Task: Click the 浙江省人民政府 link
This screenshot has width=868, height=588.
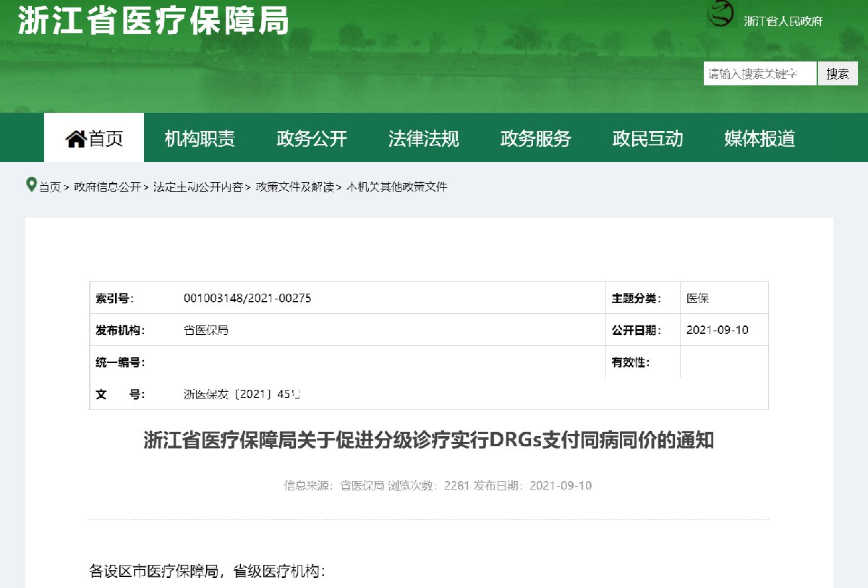Action: [x=783, y=21]
